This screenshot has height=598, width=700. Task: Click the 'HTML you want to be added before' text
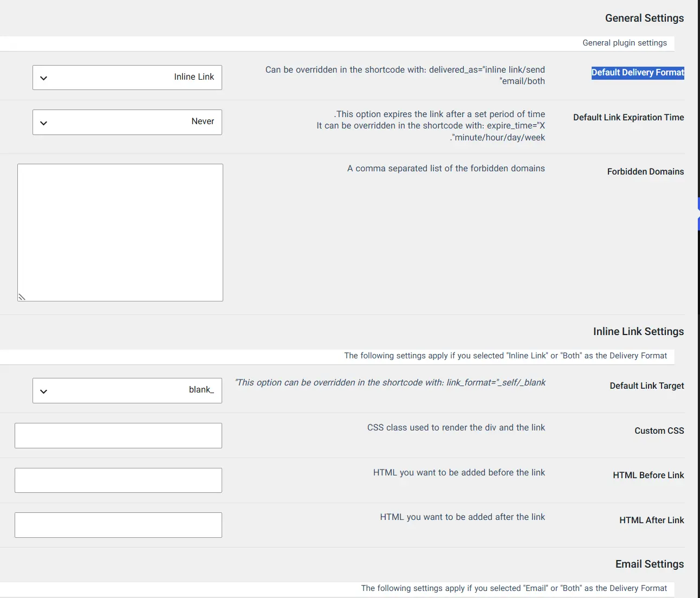459,473
